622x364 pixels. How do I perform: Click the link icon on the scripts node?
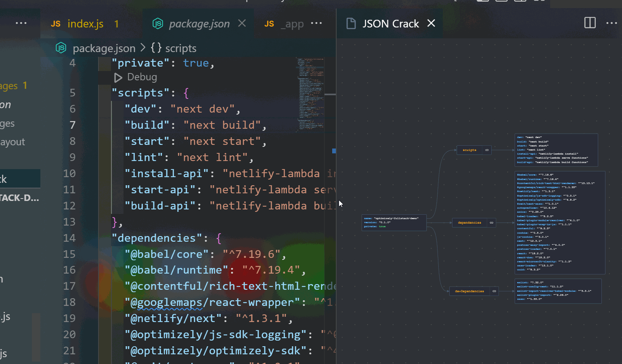coord(487,150)
